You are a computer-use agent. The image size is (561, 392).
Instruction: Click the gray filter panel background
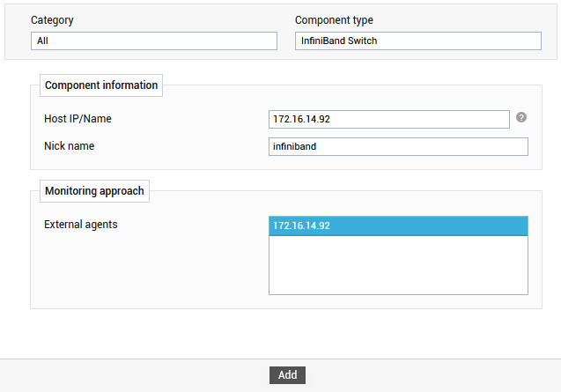[281, 54]
